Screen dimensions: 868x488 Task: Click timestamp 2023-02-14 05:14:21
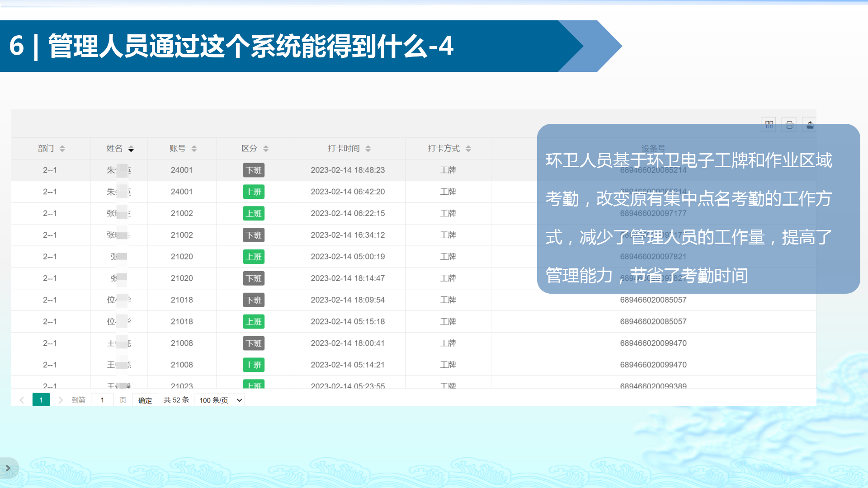coord(348,365)
